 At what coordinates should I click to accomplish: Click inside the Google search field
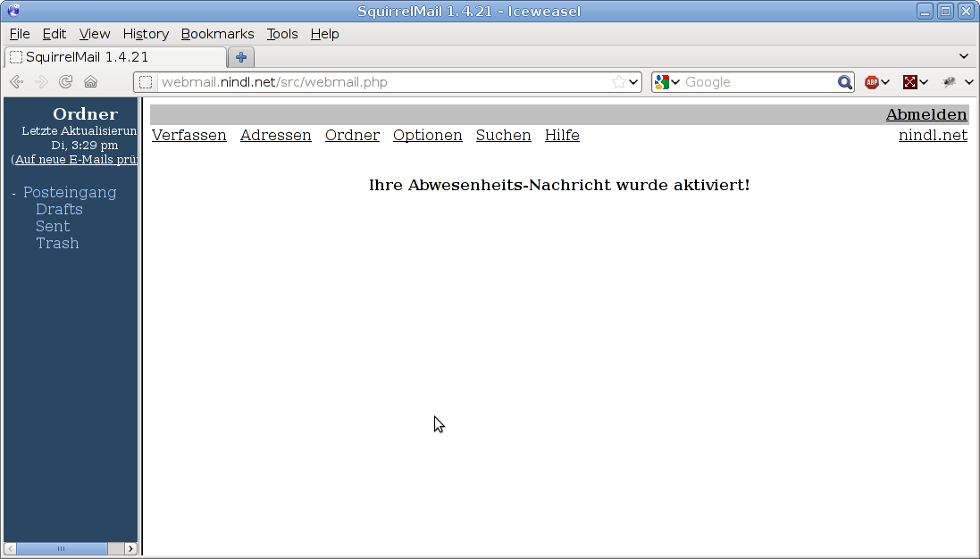coord(758,82)
